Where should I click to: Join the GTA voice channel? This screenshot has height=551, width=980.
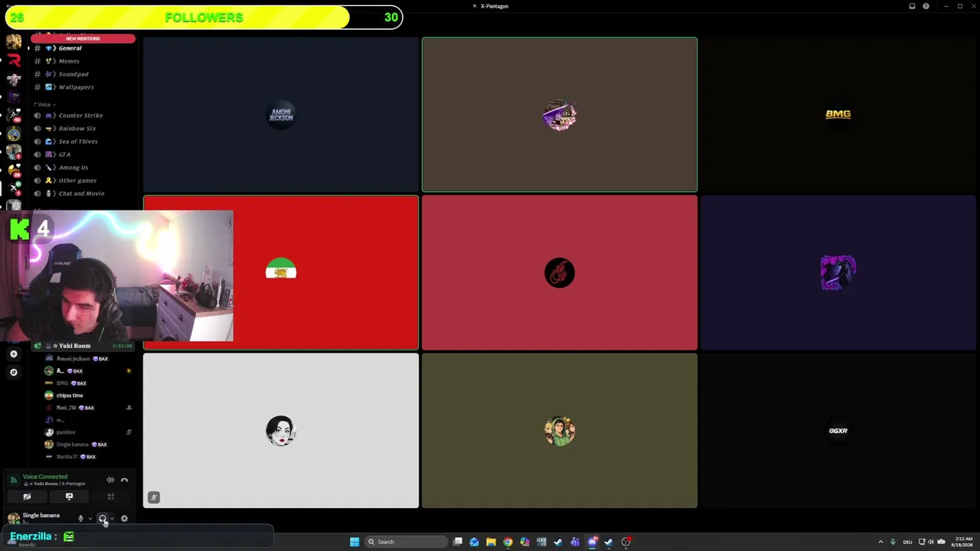click(83, 155)
